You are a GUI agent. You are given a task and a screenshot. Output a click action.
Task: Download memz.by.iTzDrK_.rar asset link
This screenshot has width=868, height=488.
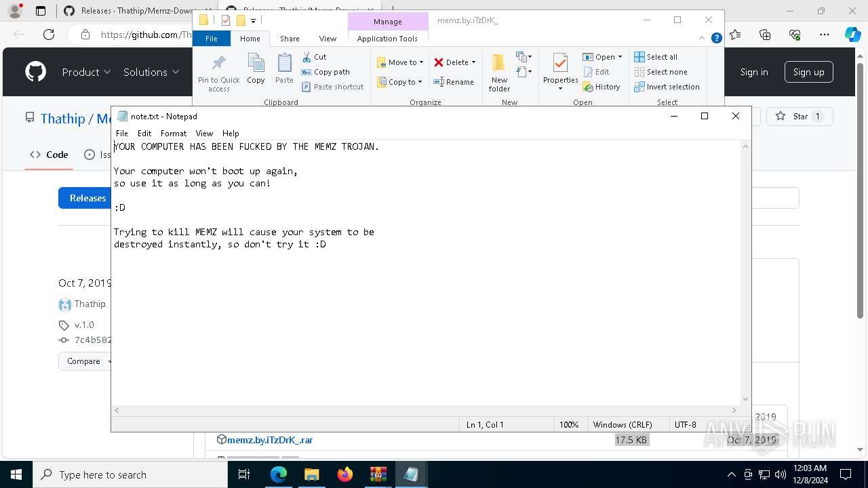[x=270, y=440]
